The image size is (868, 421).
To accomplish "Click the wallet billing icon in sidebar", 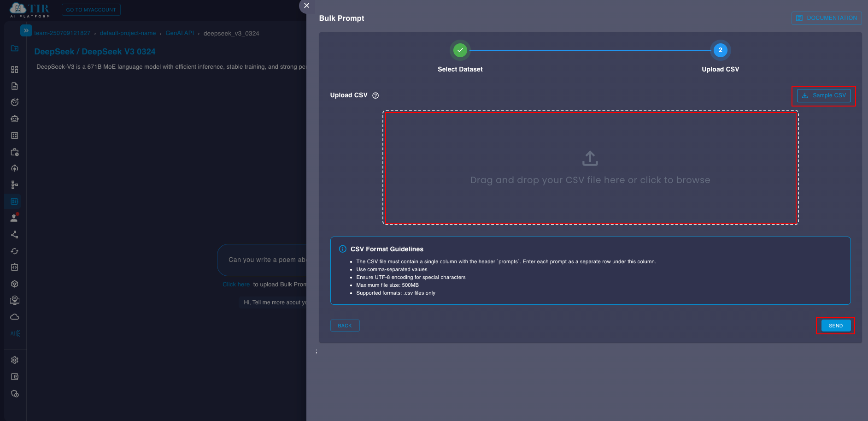I will point(15,377).
